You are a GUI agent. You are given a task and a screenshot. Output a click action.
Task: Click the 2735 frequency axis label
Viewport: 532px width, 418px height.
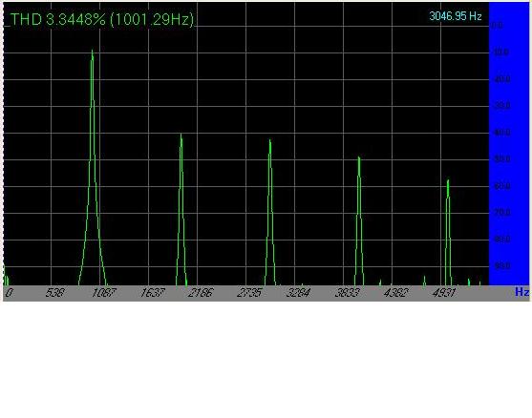click(249, 293)
